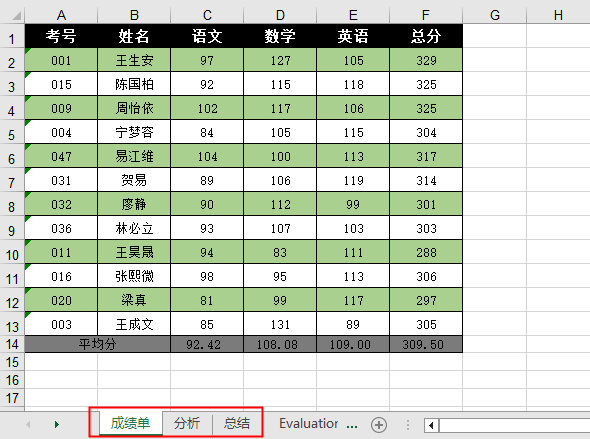Select row 1 header

tap(12, 37)
